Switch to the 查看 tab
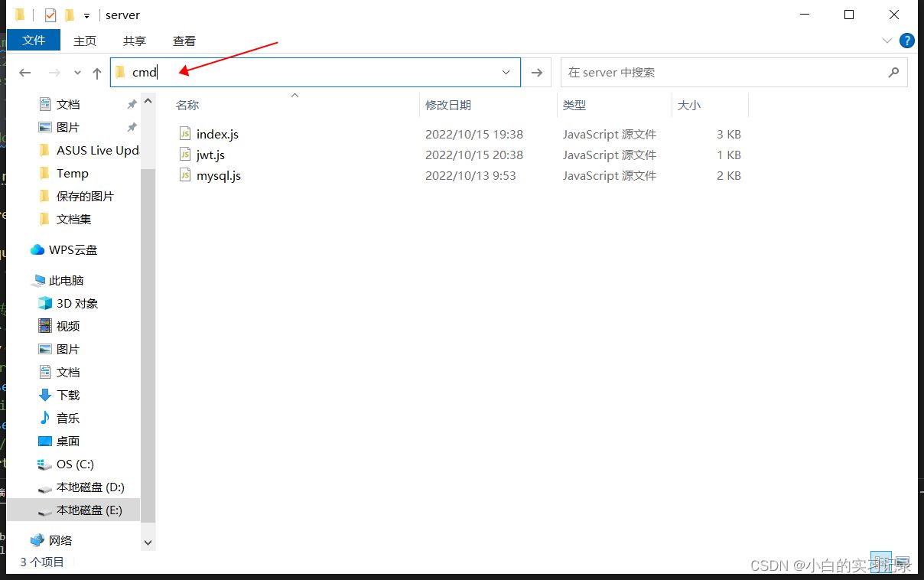The image size is (924, 580). [184, 41]
